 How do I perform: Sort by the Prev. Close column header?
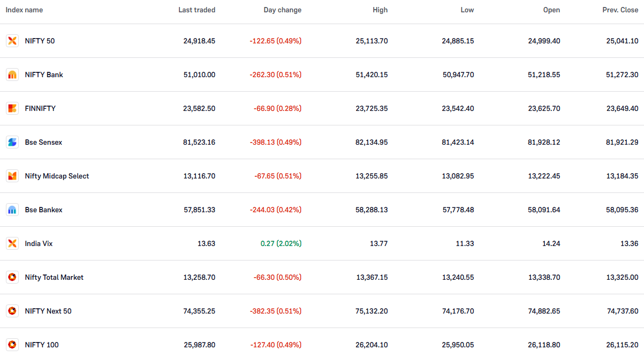(620, 10)
